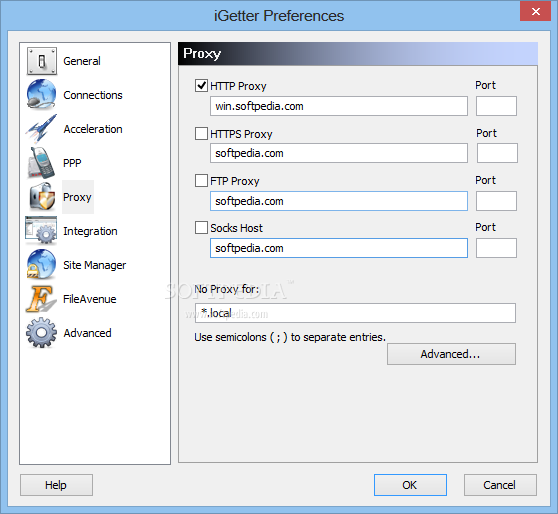
Task: Enable the FTP Proxy checkbox
Action: pyautogui.click(x=201, y=180)
